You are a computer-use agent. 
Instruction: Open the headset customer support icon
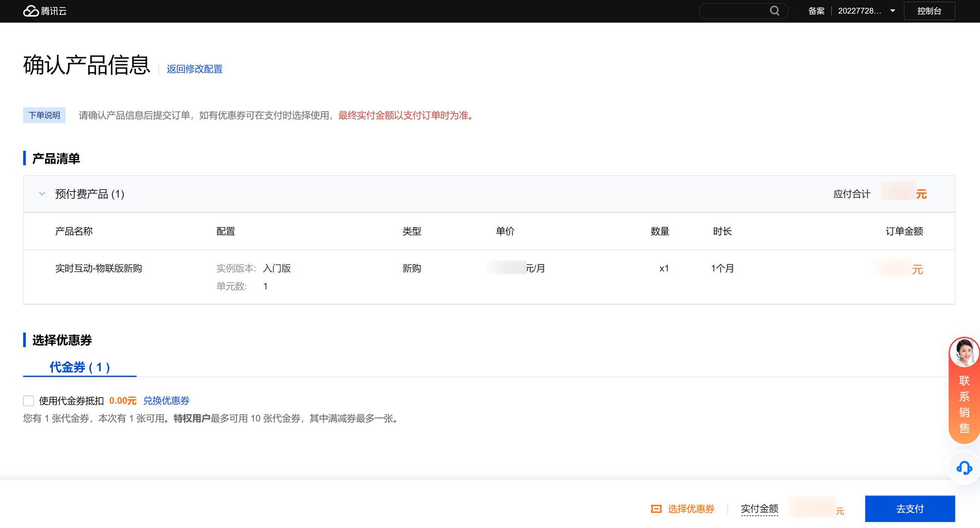964,468
